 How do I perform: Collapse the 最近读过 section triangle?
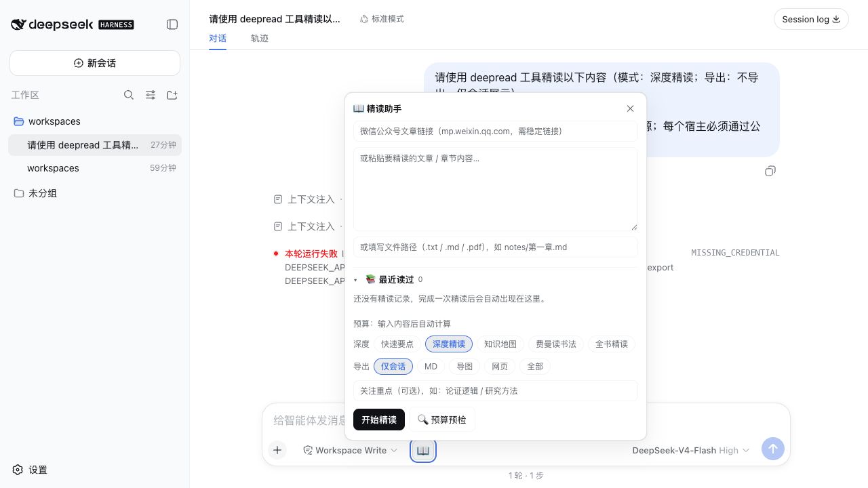pos(355,280)
